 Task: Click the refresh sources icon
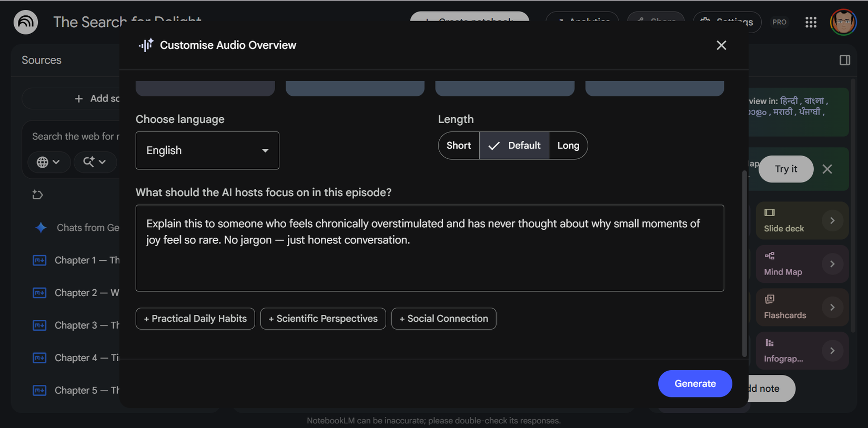37,195
